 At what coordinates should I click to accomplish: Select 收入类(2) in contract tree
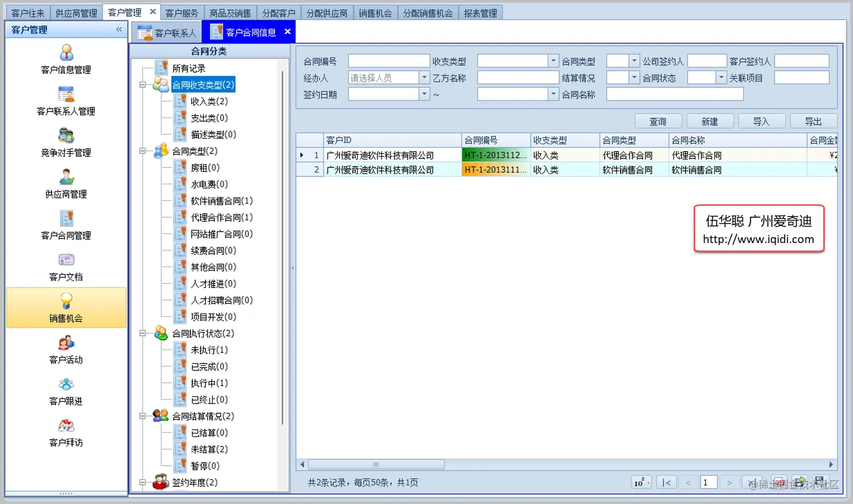tap(209, 101)
